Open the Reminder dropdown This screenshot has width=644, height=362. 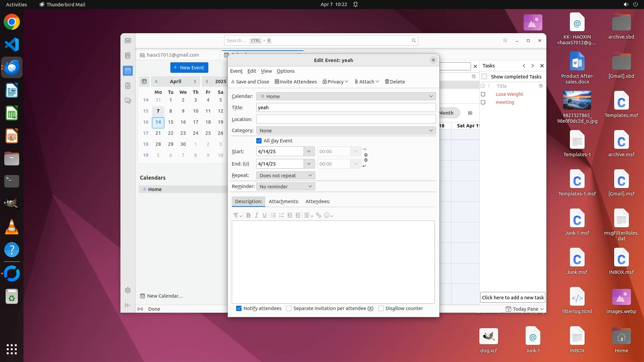click(285, 186)
